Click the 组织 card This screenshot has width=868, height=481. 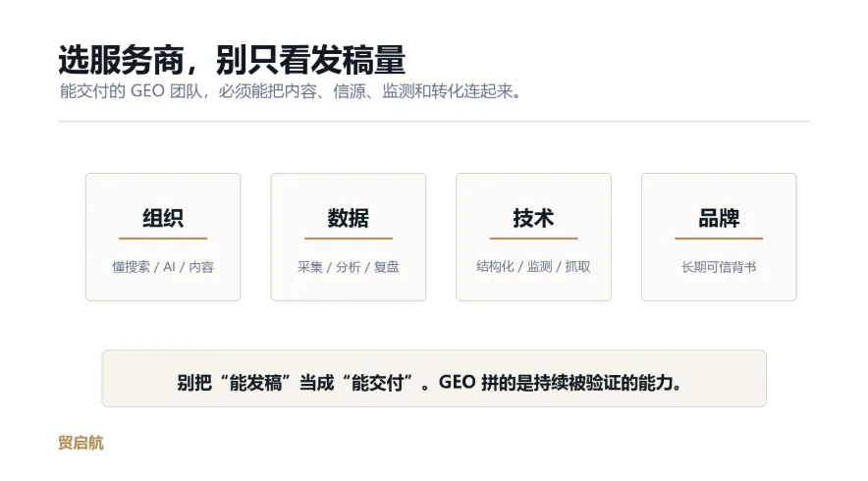163,237
